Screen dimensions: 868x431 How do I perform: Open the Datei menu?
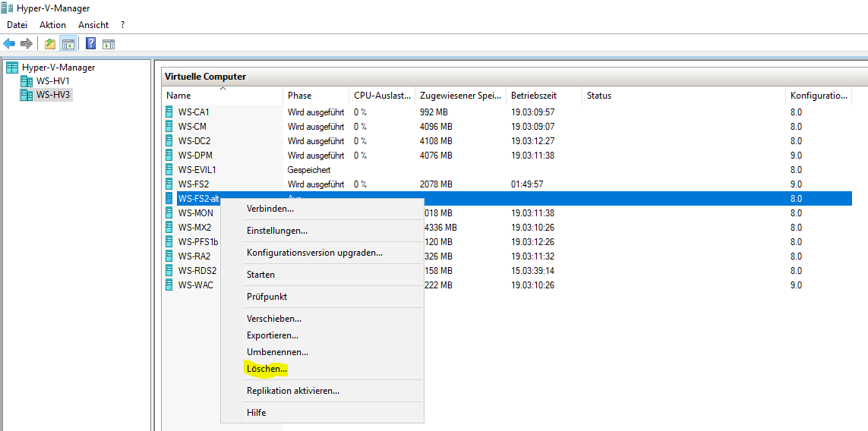17,25
